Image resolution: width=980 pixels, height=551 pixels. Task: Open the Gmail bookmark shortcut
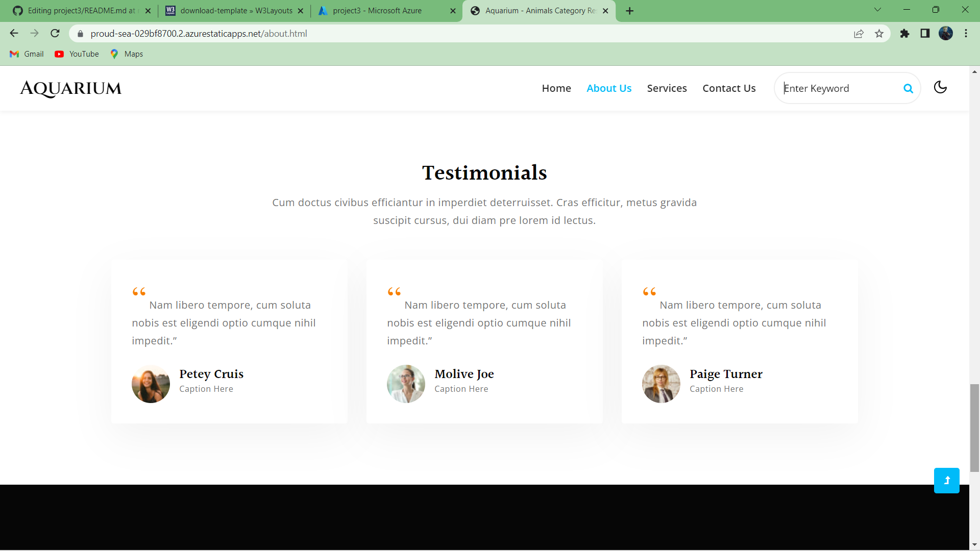(x=26, y=54)
